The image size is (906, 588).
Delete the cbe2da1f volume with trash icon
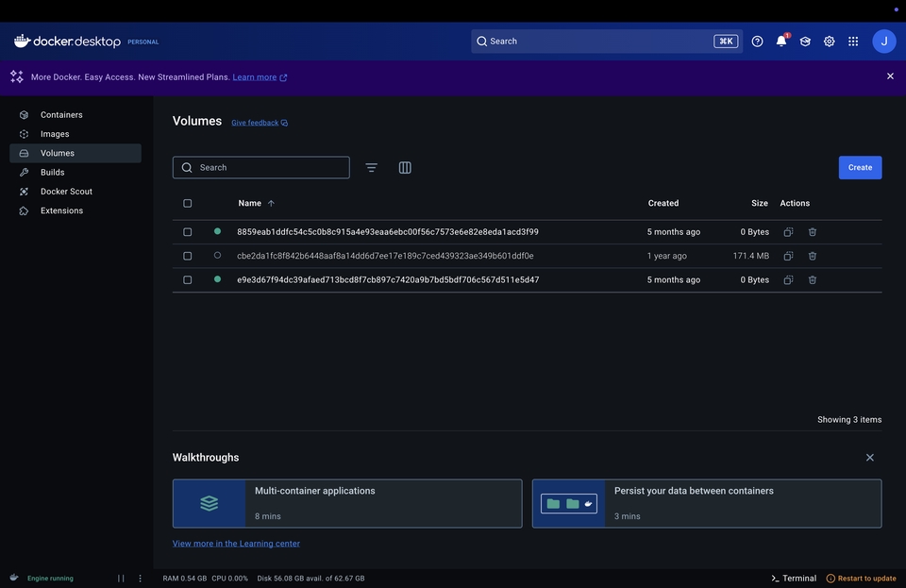pyautogui.click(x=813, y=256)
